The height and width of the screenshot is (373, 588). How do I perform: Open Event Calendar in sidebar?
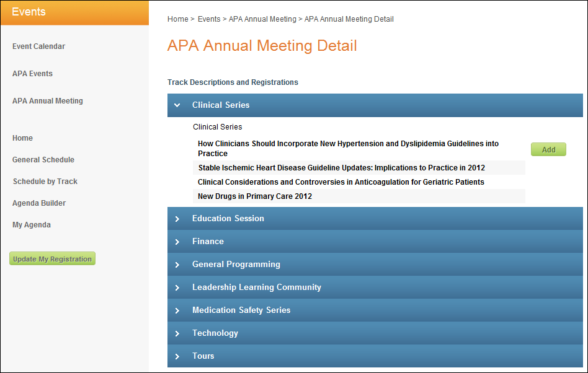(x=38, y=46)
